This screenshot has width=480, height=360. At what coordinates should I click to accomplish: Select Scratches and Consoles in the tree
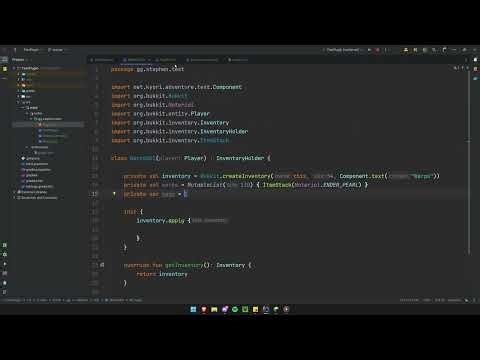tap(37, 198)
